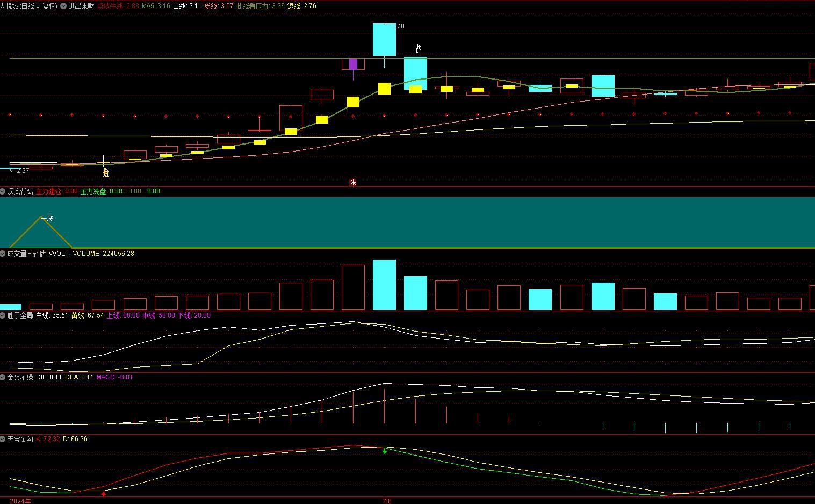The width and height of the screenshot is (815, 504).
Task: Click the 2.27 low price label
Action: [23, 171]
